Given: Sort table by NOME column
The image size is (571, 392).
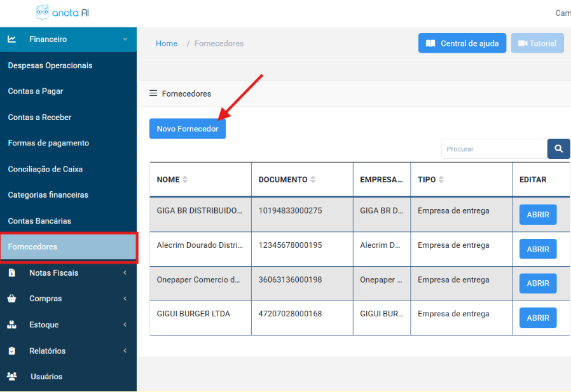Looking at the screenshot, I should (x=185, y=180).
